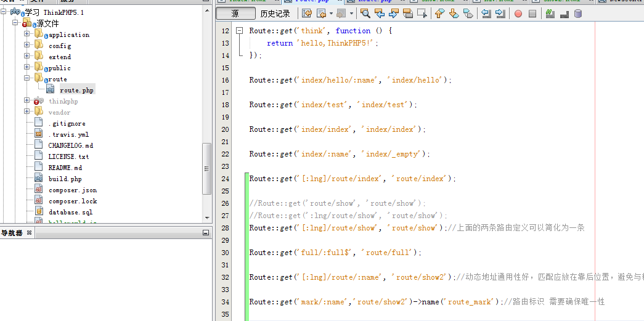Switch editor to 历史记录 history view
This screenshot has height=321, width=644.
point(275,14)
